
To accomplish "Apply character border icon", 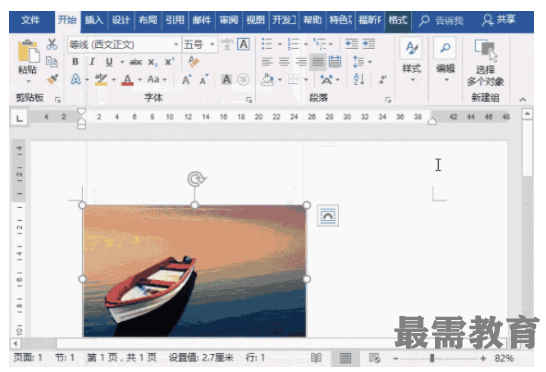I will pyautogui.click(x=243, y=44).
